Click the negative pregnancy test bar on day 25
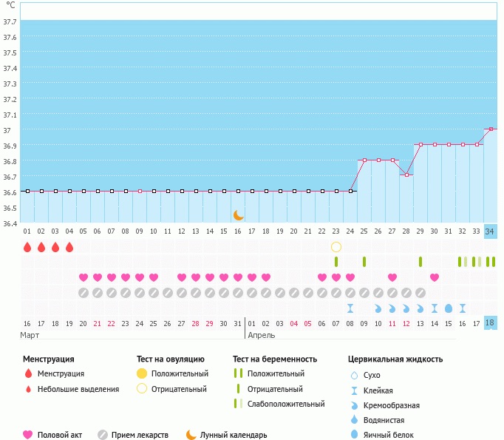504x440 pixels. [364, 262]
